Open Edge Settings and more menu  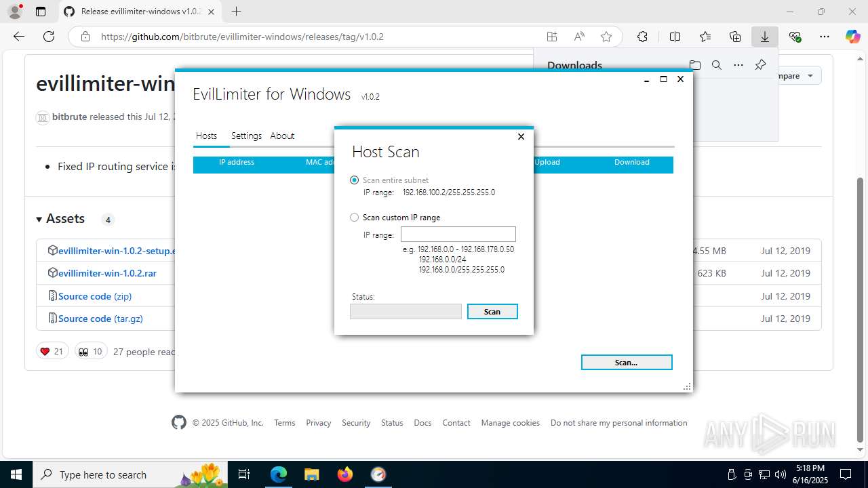[x=825, y=37]
